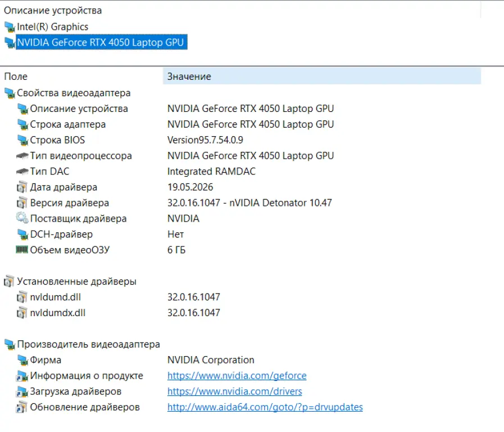The width and height of the screenshot is (504, 432).
Task: Click the Integrated RAMDAC value
Action: coord(211,172)
